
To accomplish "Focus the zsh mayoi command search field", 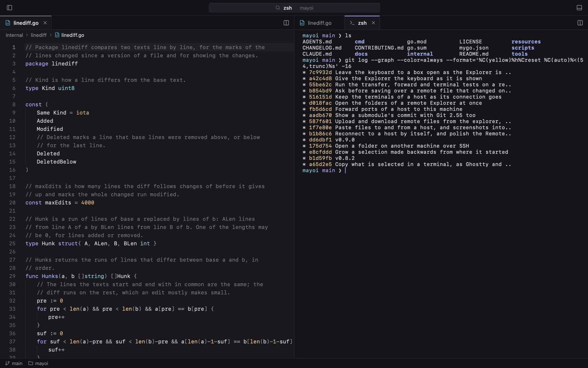I will click(294, 8).
